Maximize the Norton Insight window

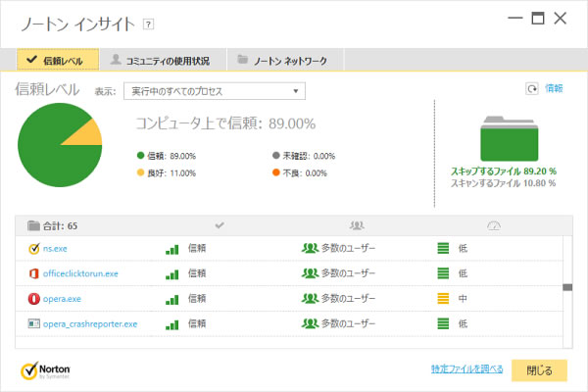538,18
